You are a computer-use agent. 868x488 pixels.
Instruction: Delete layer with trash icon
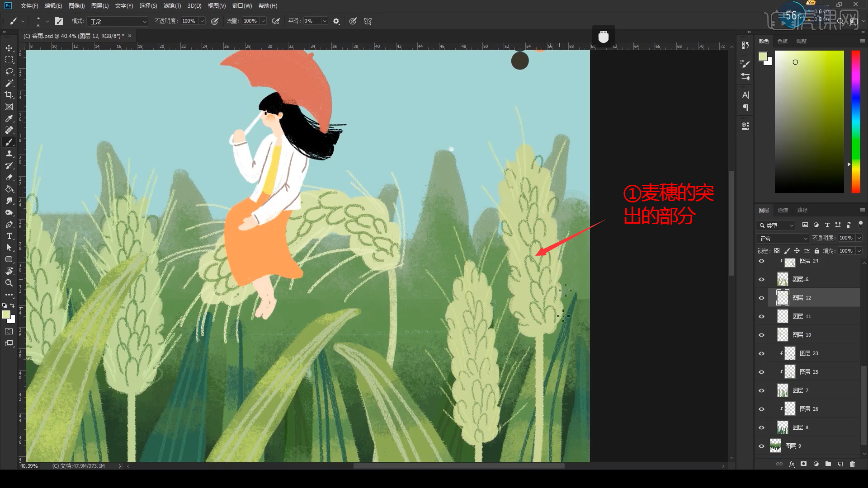[x=853, y=464]
